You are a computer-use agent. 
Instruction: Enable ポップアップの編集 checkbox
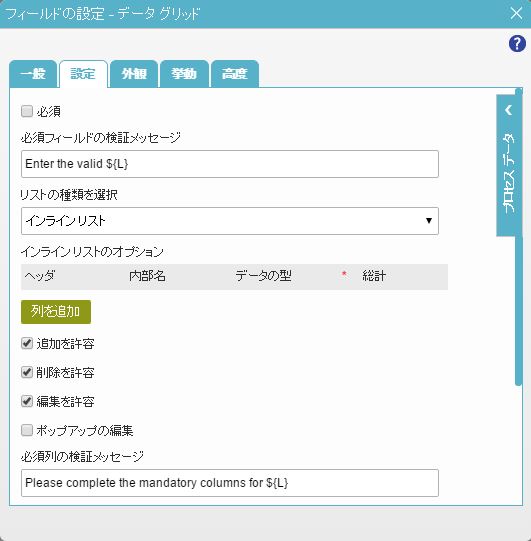click(x=27, y=431)
